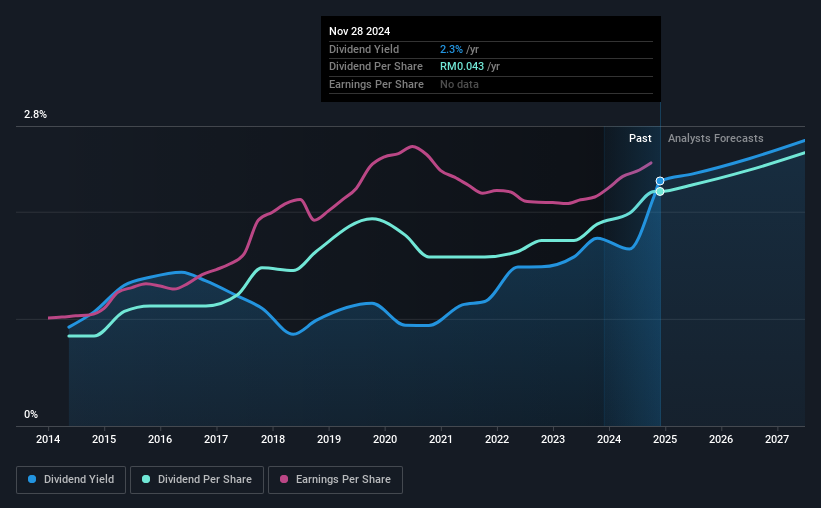Click the tooltip Dividend Per Share row label

click(376, 67)
